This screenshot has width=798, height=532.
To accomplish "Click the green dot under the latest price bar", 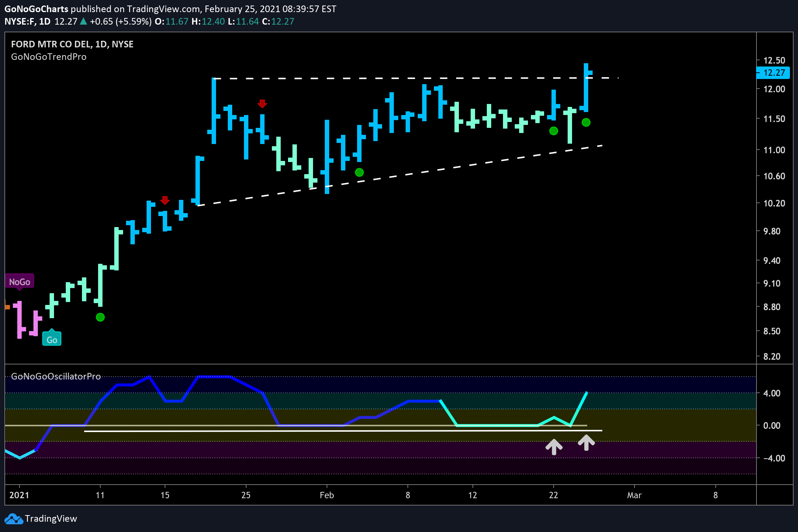I will tap(586, 122).
